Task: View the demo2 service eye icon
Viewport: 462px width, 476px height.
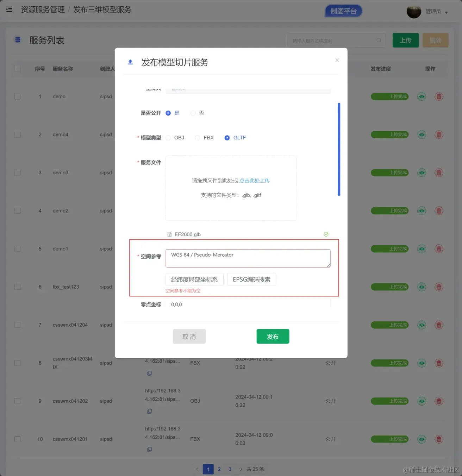Action: click(422, 211)
